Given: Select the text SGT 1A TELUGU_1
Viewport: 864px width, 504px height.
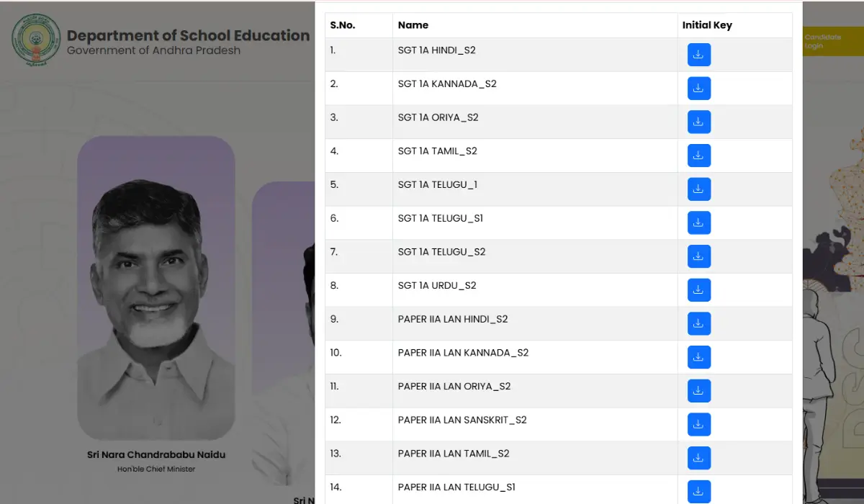Looking at the screenshot, I should pos(438,184).
